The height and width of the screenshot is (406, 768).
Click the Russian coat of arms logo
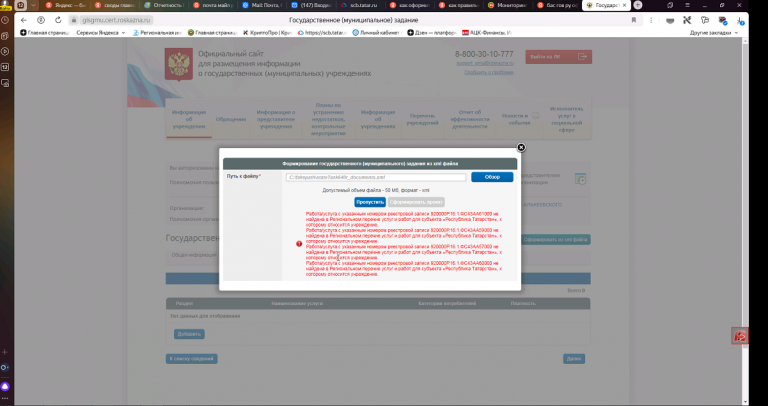click(179, 64)
